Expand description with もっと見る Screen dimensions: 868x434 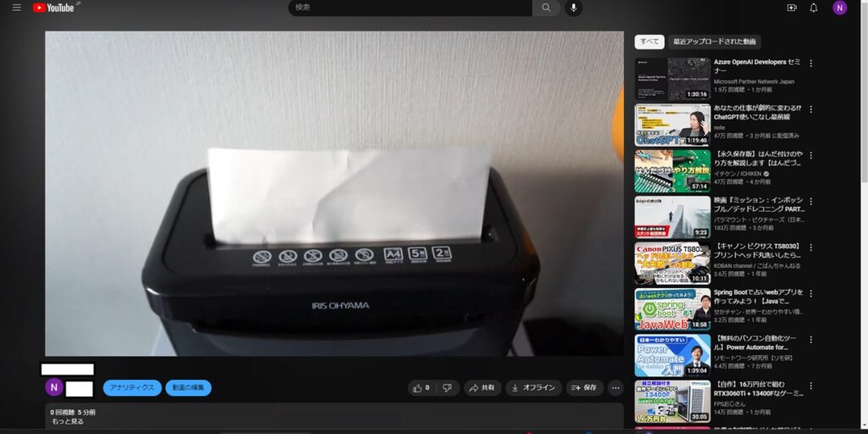(68, 421)
